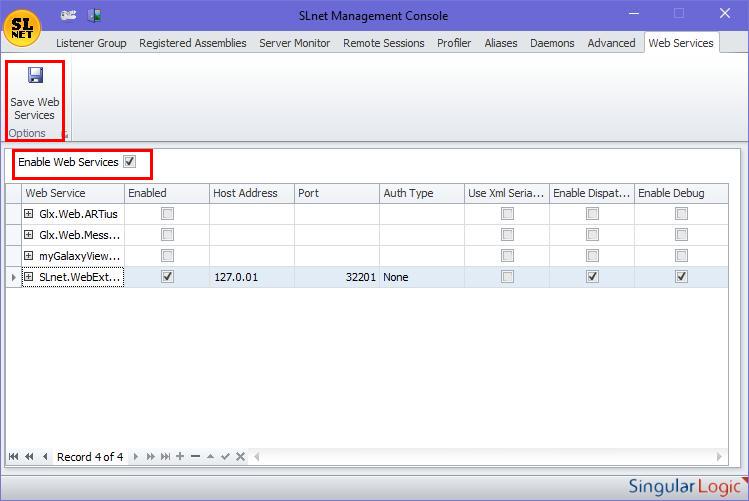Screen dimensions: 749x501
Task: Expand the myGalaxyView row
Action: 29,256
